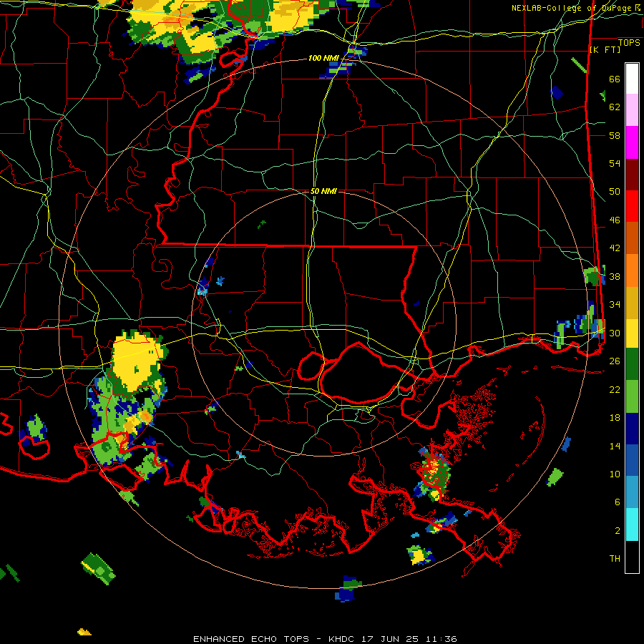Viewport: 644px width, 644px height.
Task: Click the light blue 6–10 kft legend swatch
Action: tap(632, 492)
